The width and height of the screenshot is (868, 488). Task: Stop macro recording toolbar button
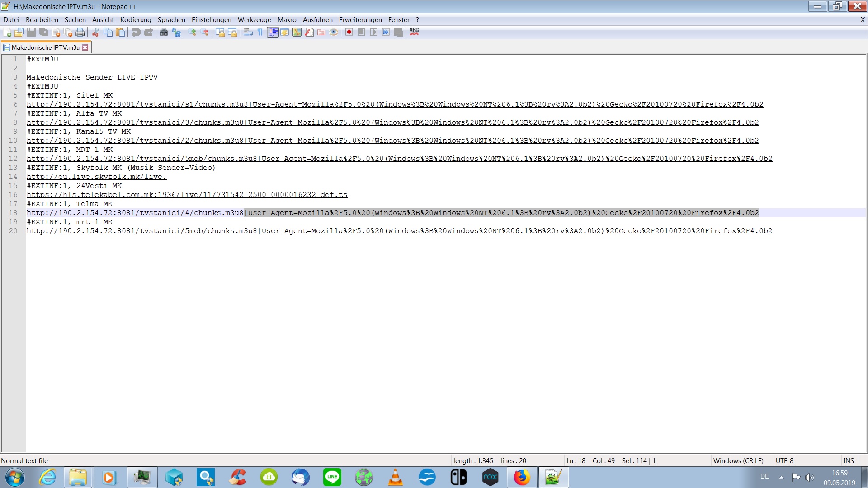coord(361,32)
